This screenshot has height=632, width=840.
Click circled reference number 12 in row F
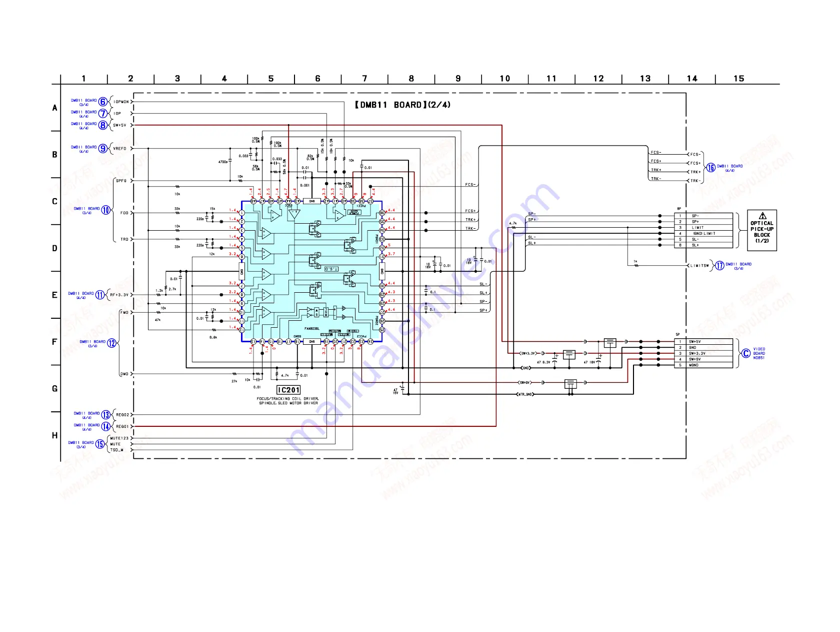[112, 343]
